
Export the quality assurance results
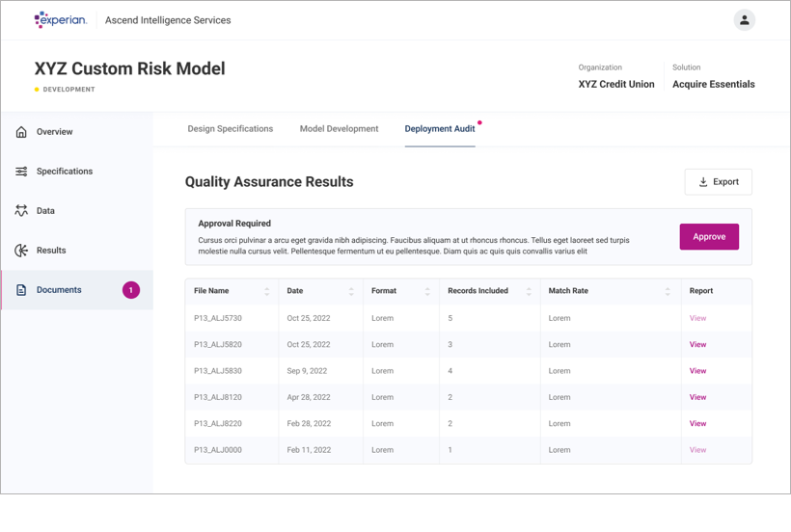(x=718, y=182)
